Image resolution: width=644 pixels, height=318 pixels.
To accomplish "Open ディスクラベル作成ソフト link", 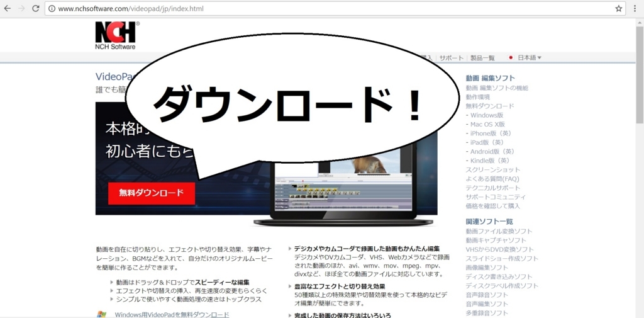I will point(502,286).
